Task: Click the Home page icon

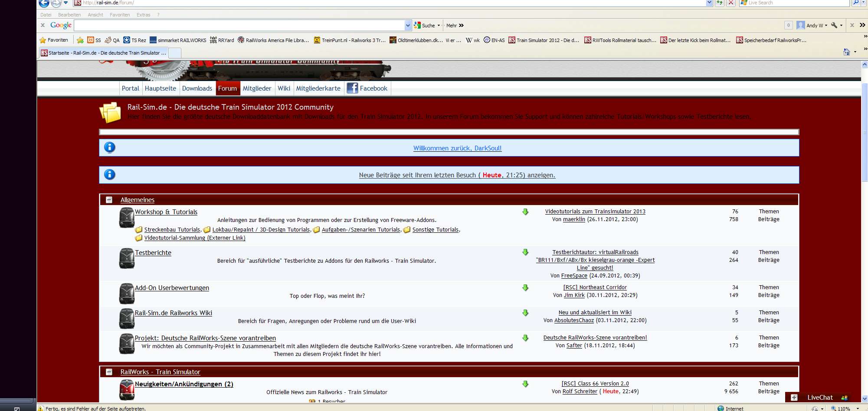Action: pos(846,52)
